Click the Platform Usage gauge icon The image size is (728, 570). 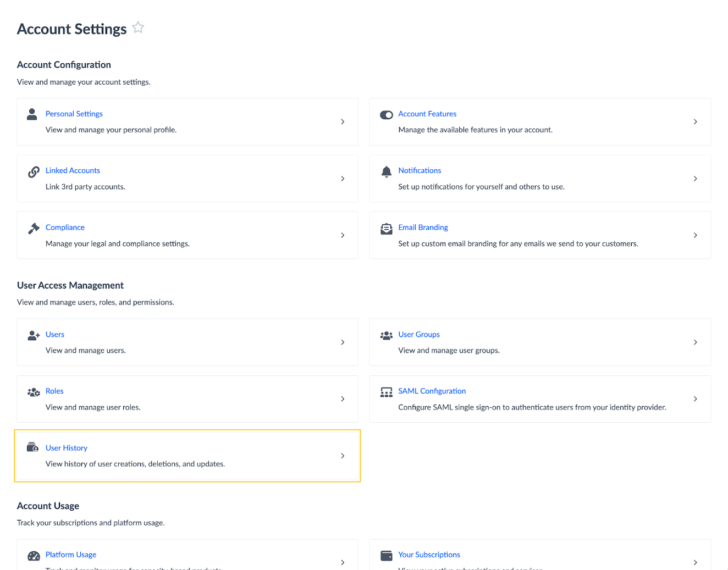point(34,556)
